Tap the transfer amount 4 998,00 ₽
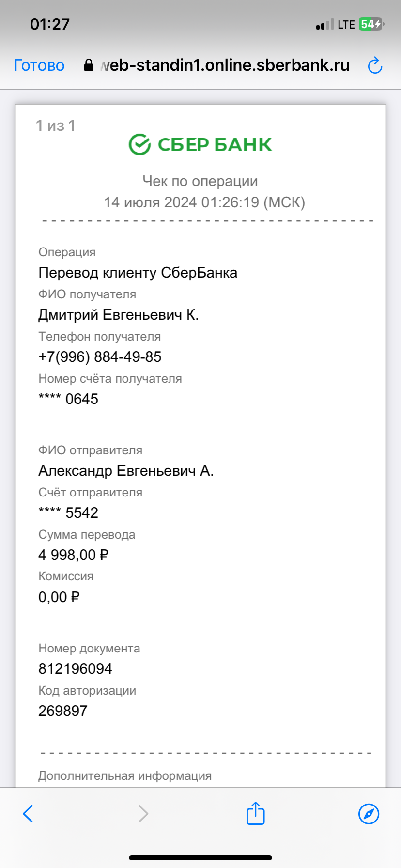401x868 pixels. (73, 555)
